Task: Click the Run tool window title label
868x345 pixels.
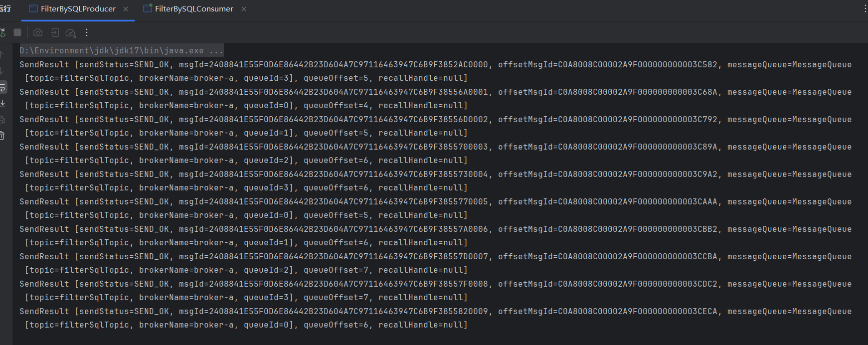Action: point(5,9)
